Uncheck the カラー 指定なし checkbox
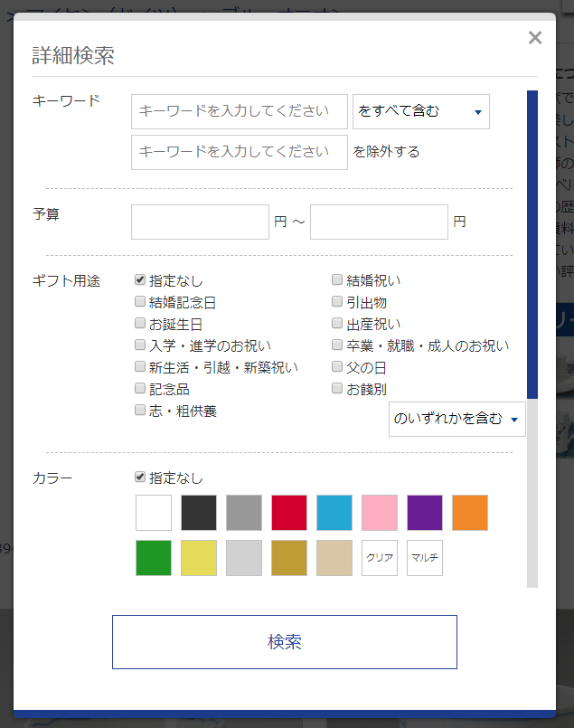 point(140,477)
